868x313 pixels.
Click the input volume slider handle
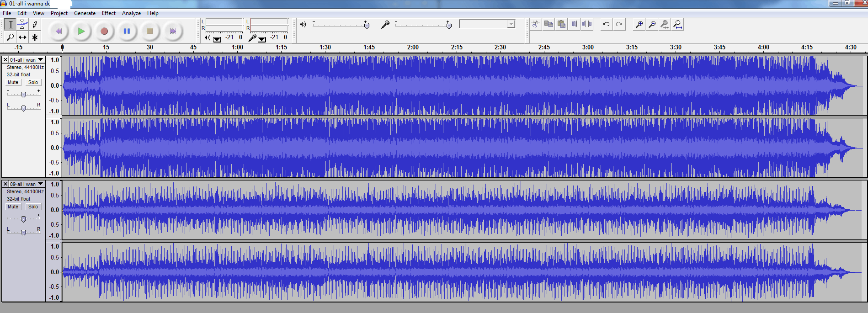point(449,25)
